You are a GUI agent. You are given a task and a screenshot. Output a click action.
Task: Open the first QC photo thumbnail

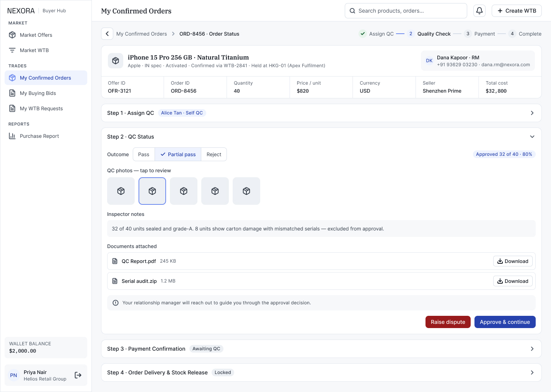click(121, 191)
